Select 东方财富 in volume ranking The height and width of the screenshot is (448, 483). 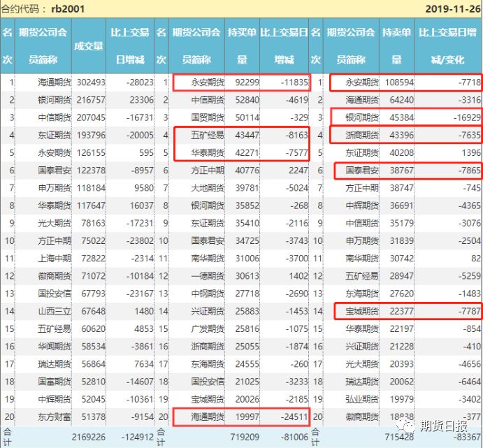pos(55,417)
